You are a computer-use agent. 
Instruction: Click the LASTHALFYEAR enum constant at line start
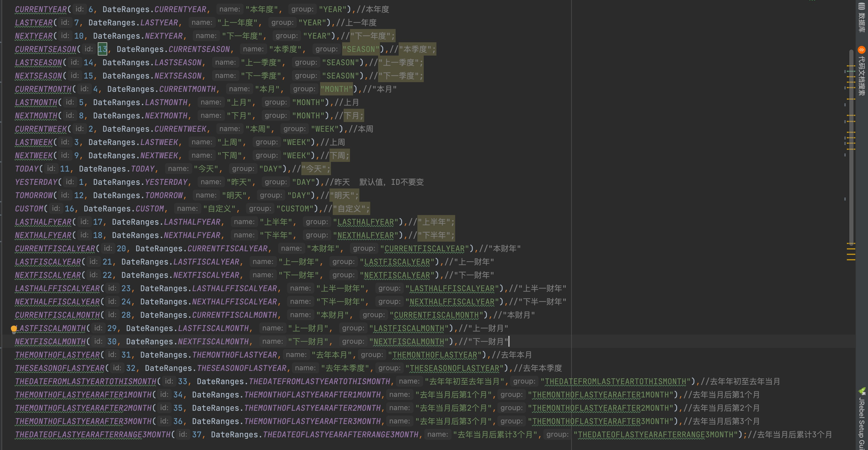43,222
